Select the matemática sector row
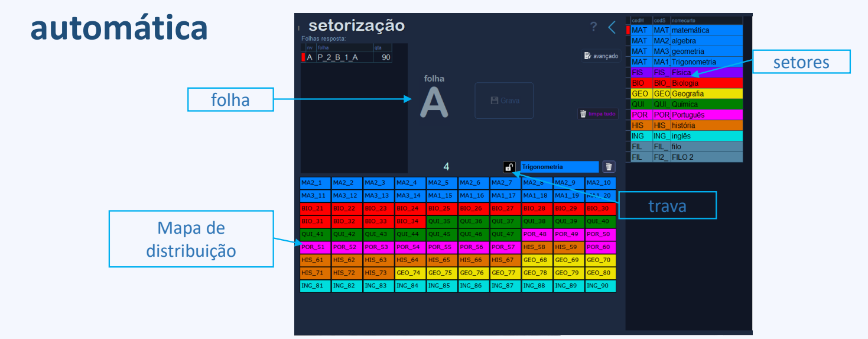 point(684,30)
